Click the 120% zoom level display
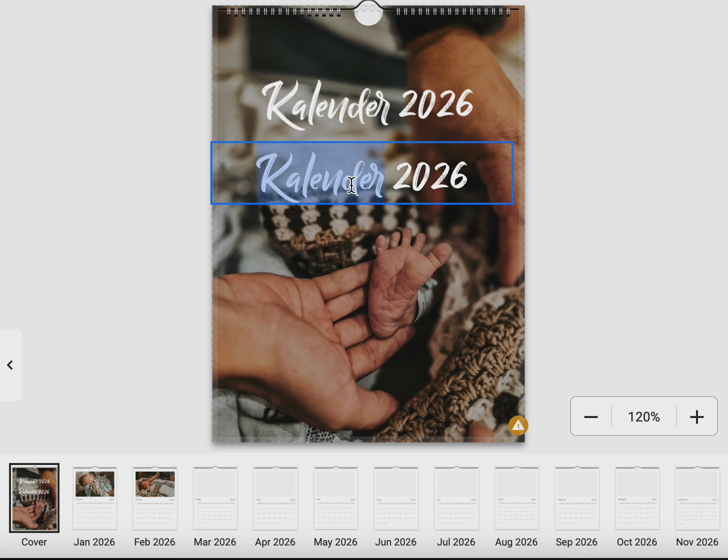This screenshot has width=728, height=560. tap(643, 416)
